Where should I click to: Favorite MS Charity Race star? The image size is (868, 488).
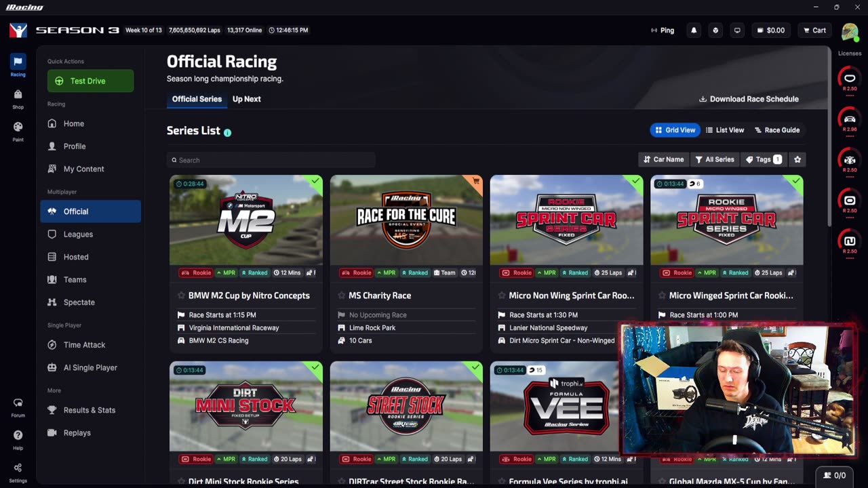(x=341, y=296)
